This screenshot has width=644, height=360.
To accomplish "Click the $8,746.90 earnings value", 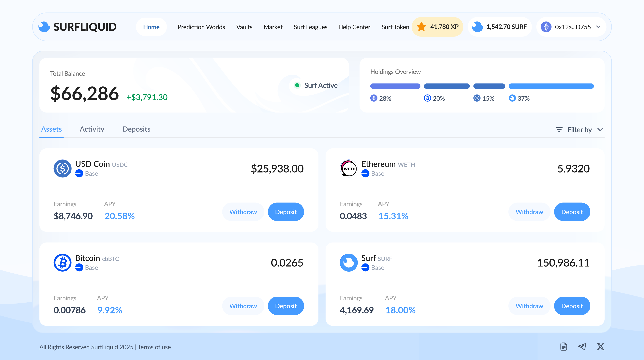I will (x=73, y=216).
